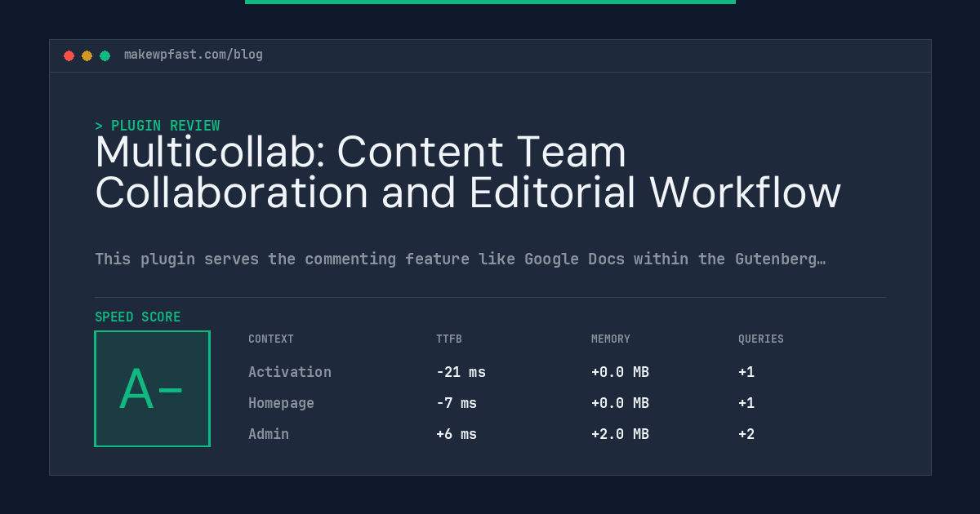Open the Multicollab plugin title heading
This screenshot has width=980, height=514.
[468, 172]
